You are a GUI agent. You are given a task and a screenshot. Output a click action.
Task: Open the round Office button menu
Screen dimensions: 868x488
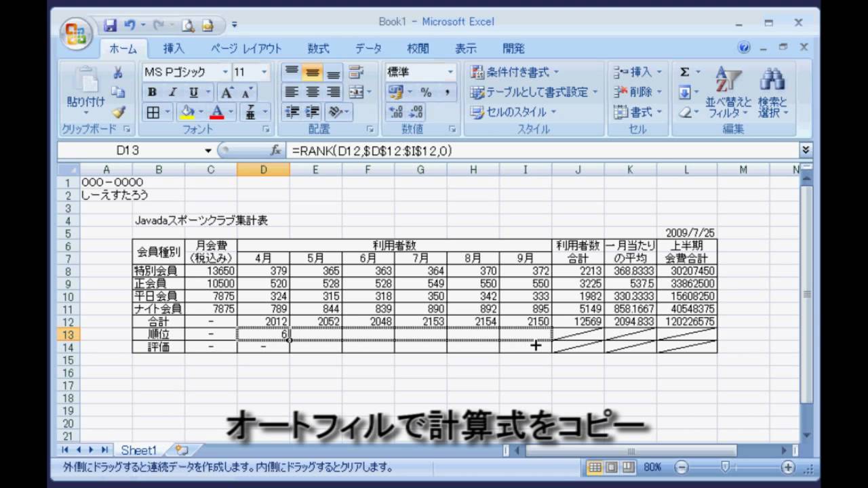pos(77,33)
